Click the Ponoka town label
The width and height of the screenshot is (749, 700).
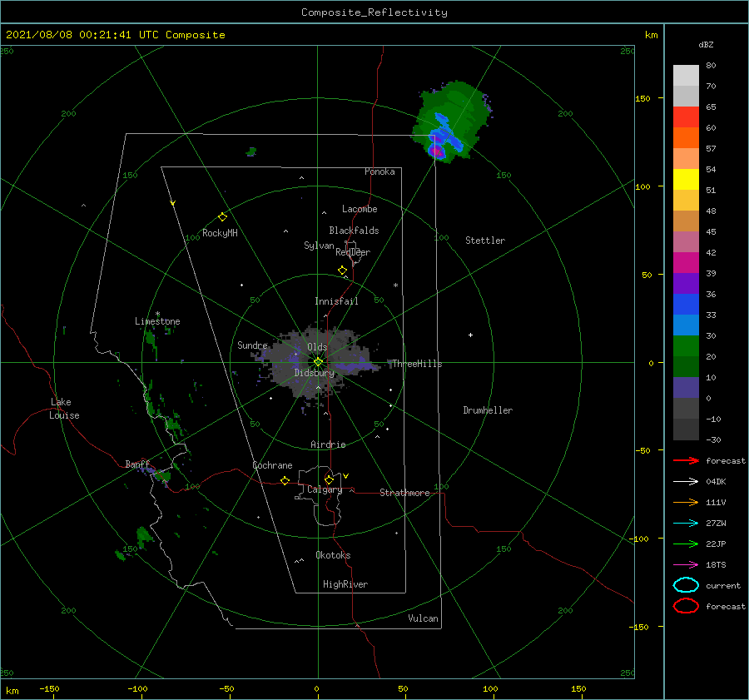379,171
